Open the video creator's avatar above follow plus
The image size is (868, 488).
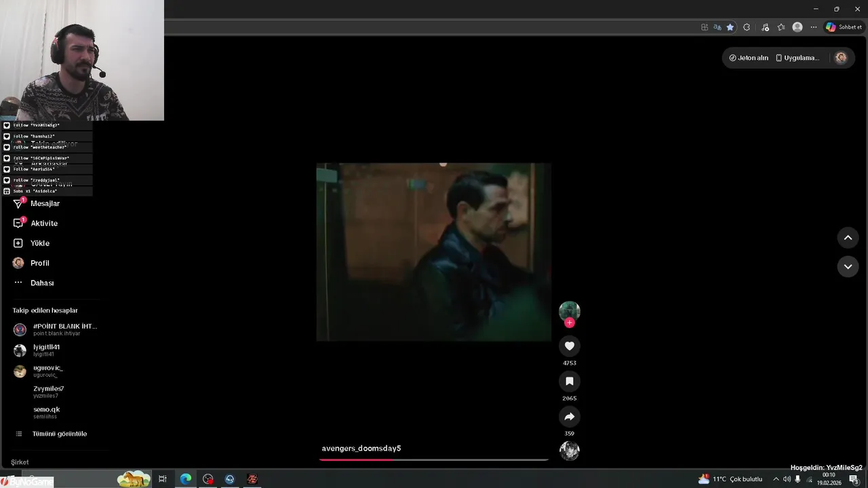[x=569, y=311]
